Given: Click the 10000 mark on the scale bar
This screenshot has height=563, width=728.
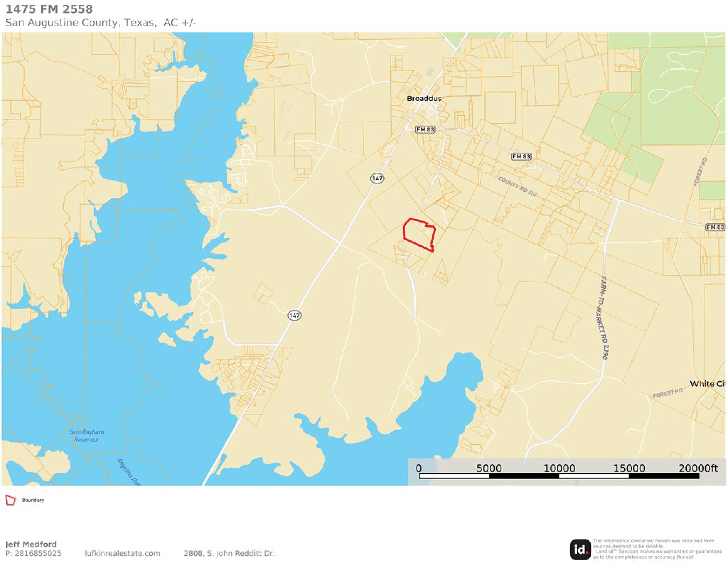Looking at the screenshot, I should (559, 468).
